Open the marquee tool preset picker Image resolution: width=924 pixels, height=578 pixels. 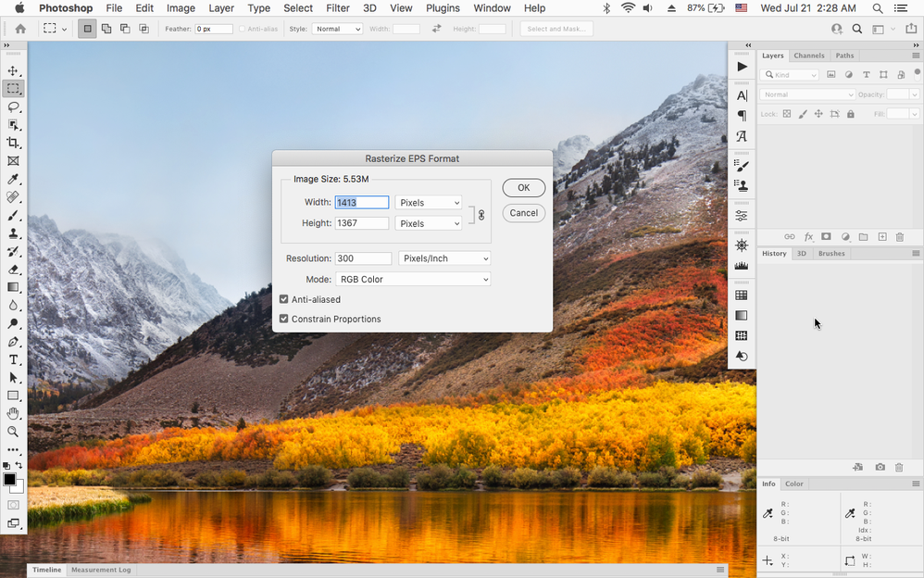[x=56, y=29]
